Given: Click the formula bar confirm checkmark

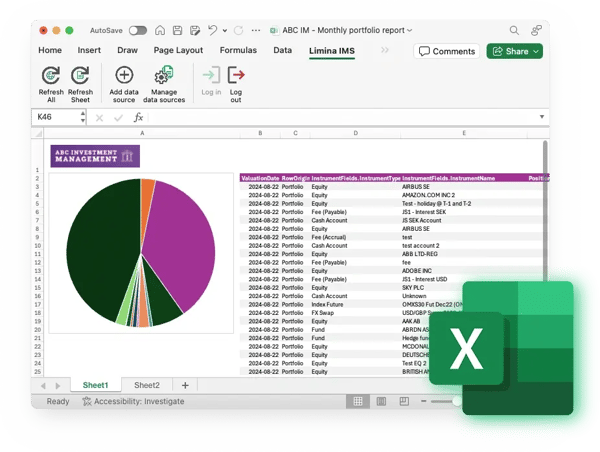Looking at the screenshot, I should [x=119, y=118].
